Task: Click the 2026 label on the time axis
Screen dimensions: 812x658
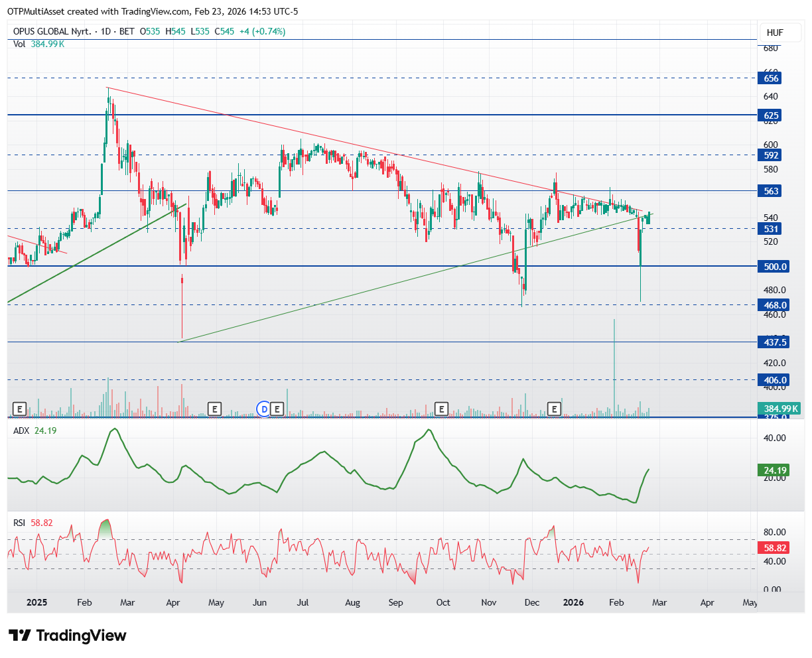Action: [573, 602]
